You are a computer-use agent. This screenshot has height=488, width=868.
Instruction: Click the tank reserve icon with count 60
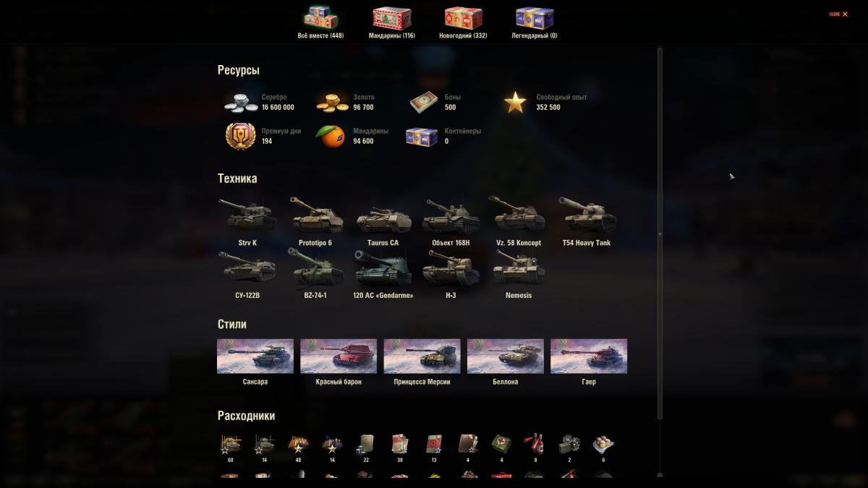point(231,444)
